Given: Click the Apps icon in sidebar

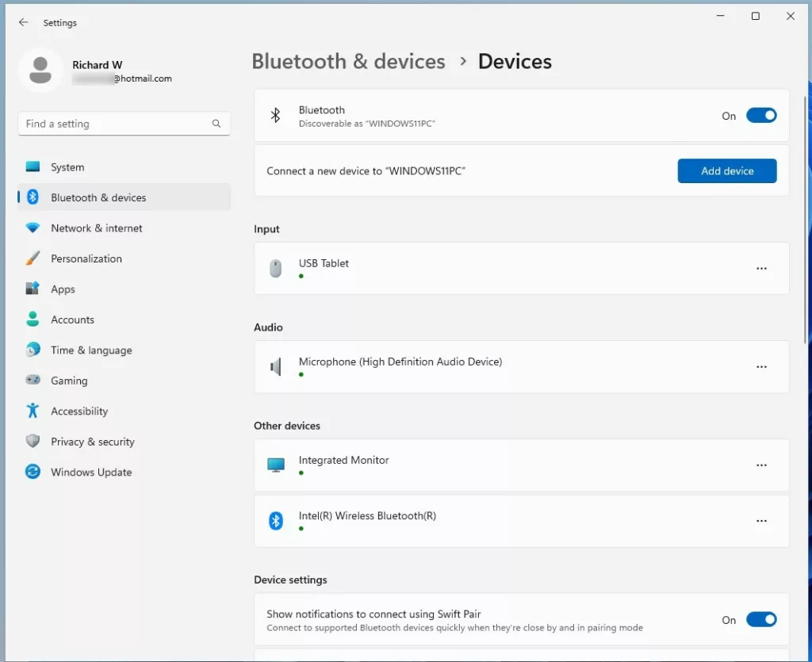Looking at the screenshot, I should pyautogui.click(x=33, y=289).
